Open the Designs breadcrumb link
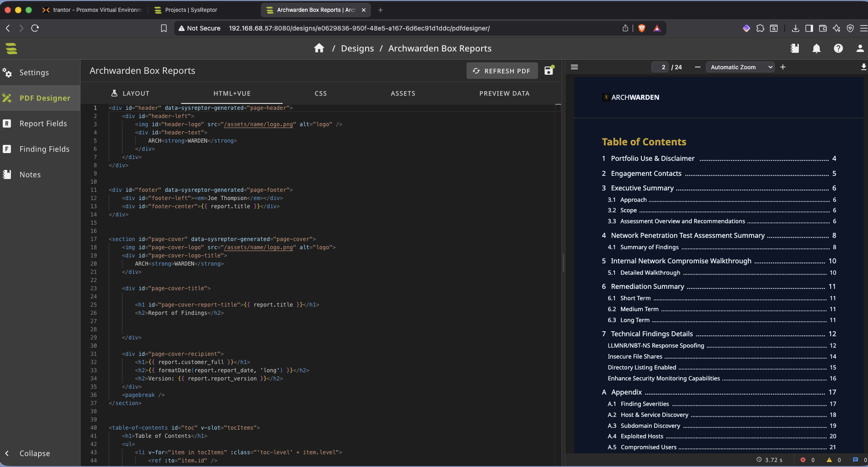868x467 pixels. (x=357, y=48)
